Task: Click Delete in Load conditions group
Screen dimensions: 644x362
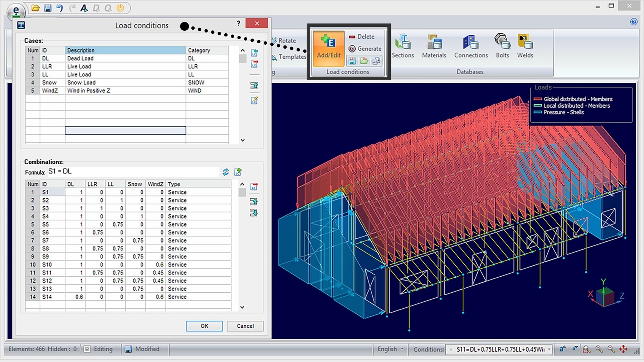Action: point(362,37)
